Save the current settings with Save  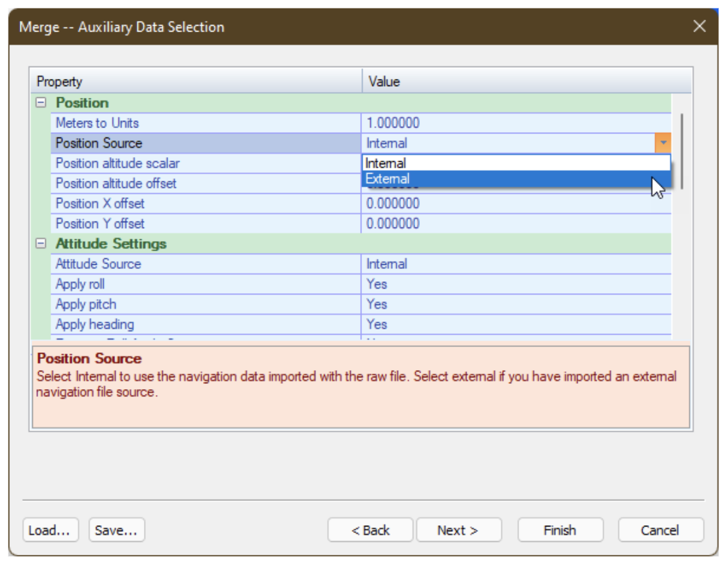[116, 530]
